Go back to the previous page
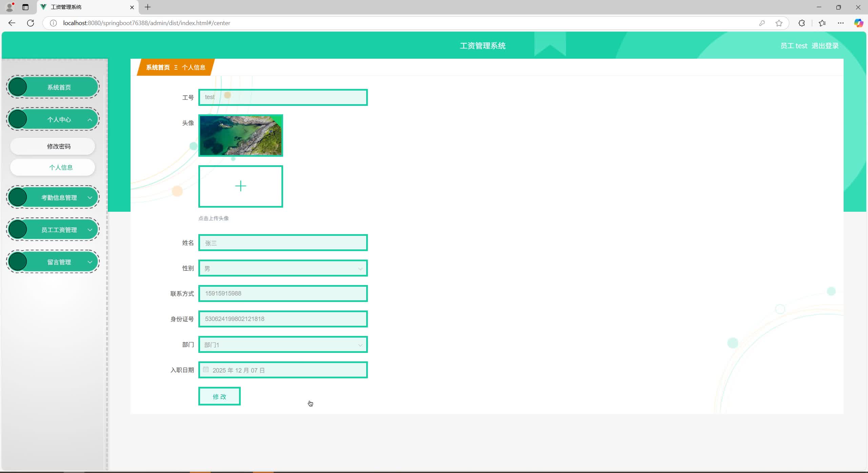 pyautogui.click(x=12, y=23)
